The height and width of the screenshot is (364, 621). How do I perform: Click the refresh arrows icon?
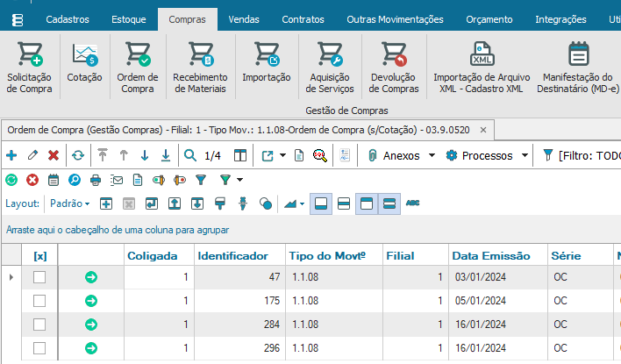click(78, 155)
